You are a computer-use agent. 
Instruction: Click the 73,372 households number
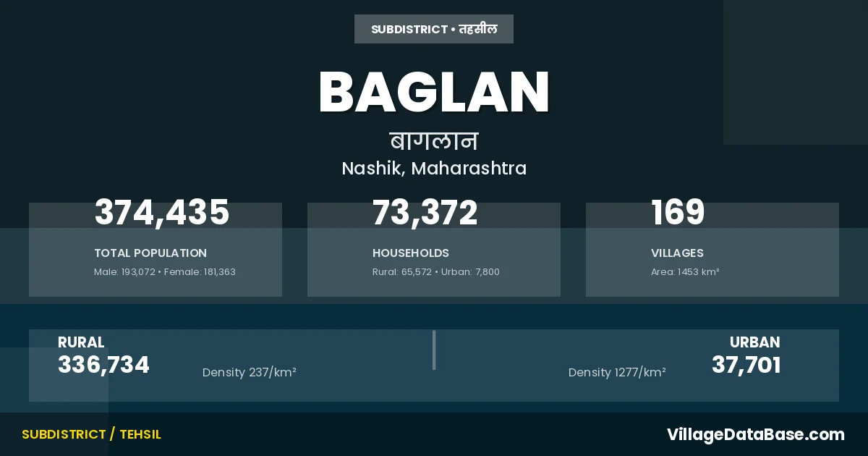425,213
